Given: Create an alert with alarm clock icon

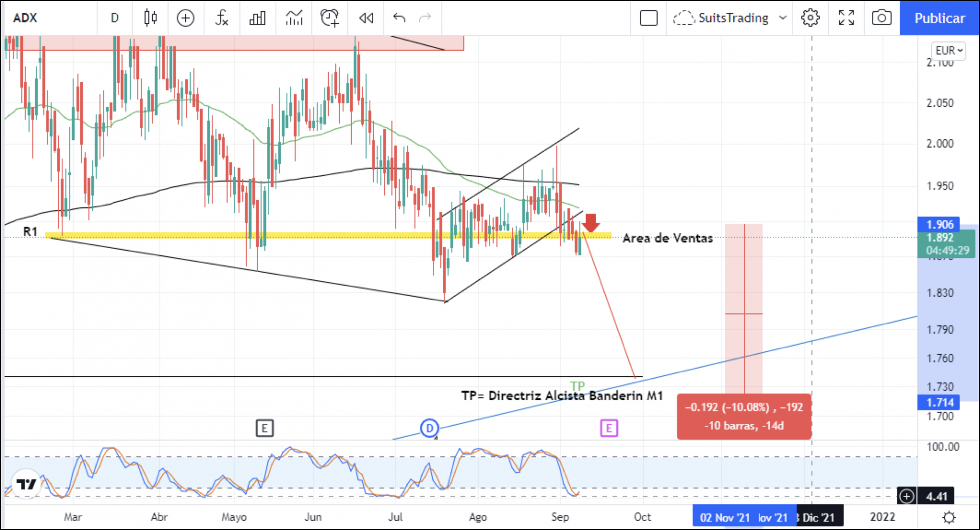Looking at the screenshot, I should 330,18.
